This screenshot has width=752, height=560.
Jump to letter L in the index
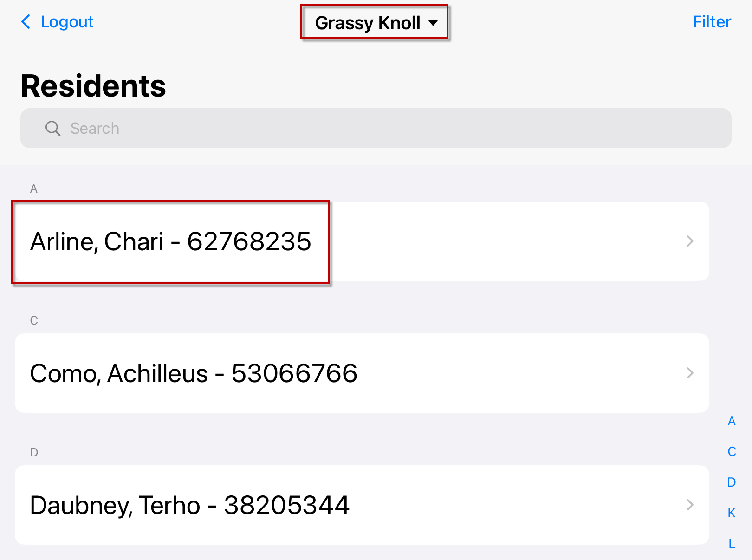[732, 542]
